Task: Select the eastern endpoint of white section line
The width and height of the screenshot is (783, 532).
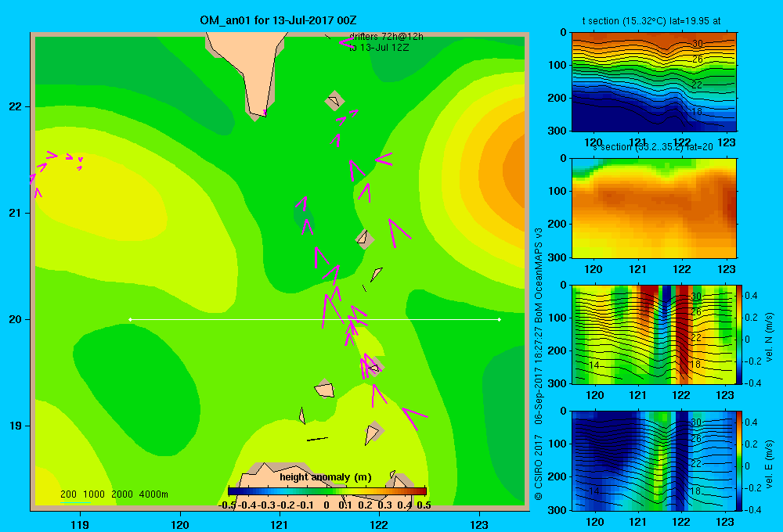Action: pos(500,319)
